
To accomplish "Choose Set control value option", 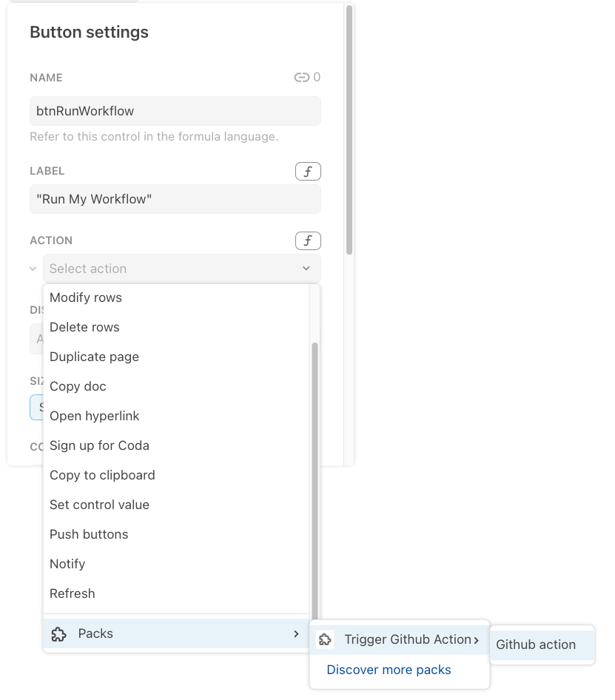I will [99, 505].
